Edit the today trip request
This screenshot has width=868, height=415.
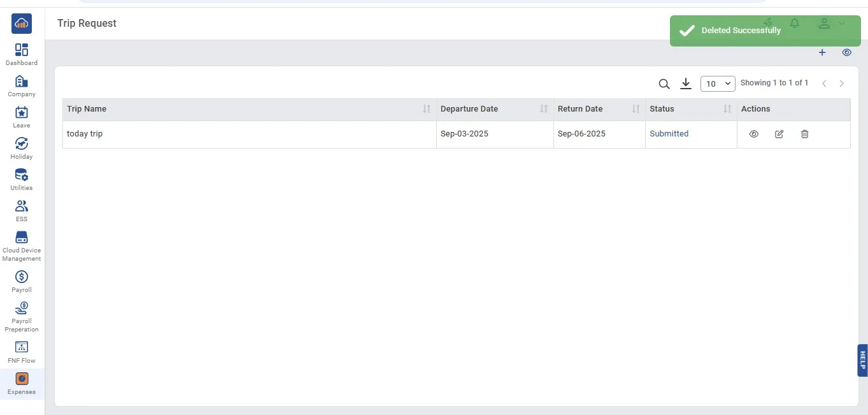[779, 134]
